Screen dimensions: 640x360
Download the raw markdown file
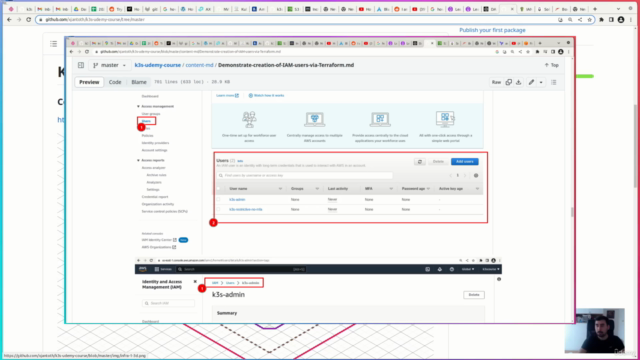(x=518, y=82)
